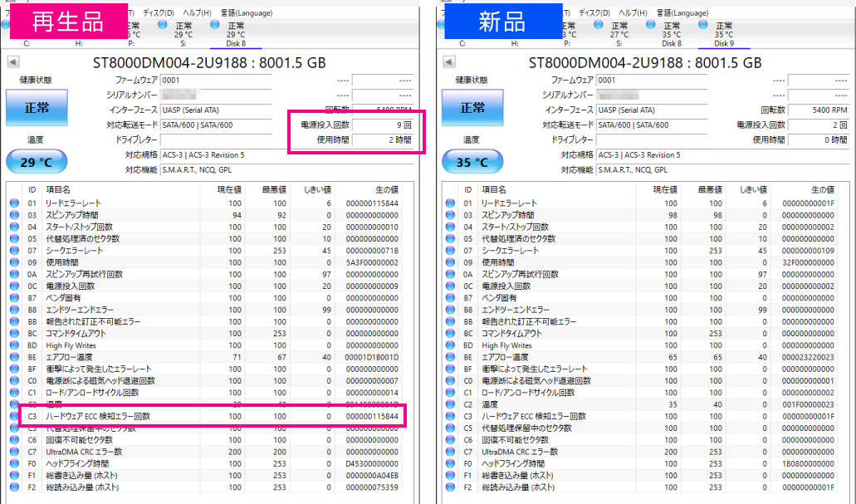Viewport: 856px width, 504px height.
Task: Select the Disk 8 drive tab in 新品 window
Action: pos(672,34)
